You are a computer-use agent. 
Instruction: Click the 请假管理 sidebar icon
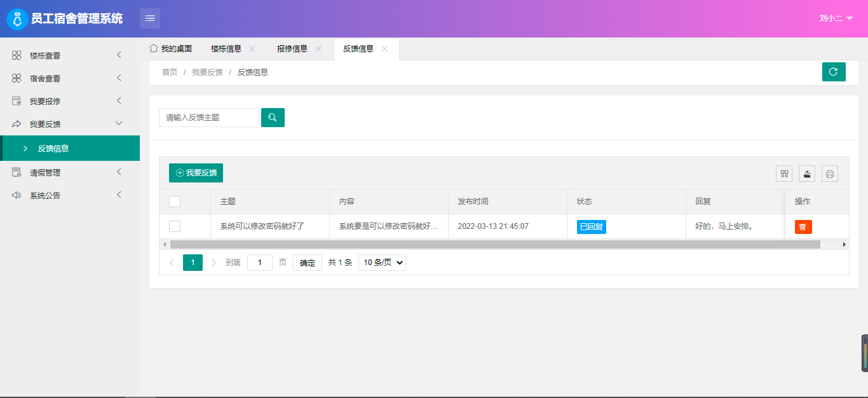(17, 172)
